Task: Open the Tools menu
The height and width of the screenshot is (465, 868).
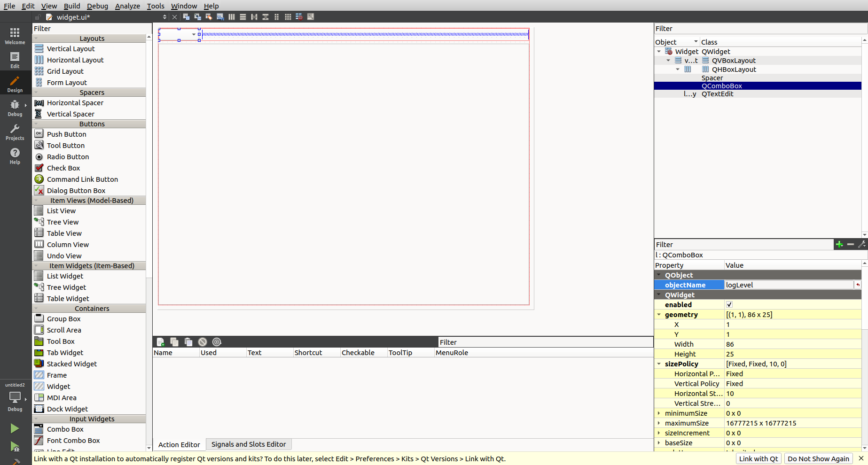Action: (155, 6)
